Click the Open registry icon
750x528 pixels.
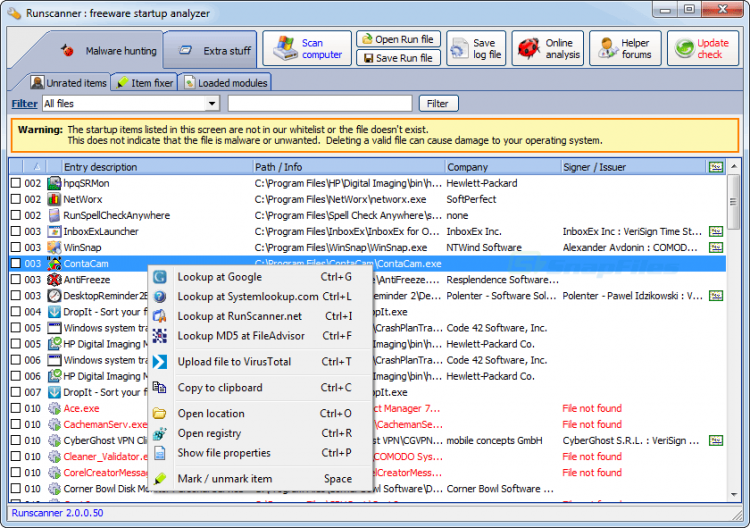tap(160, 433)
